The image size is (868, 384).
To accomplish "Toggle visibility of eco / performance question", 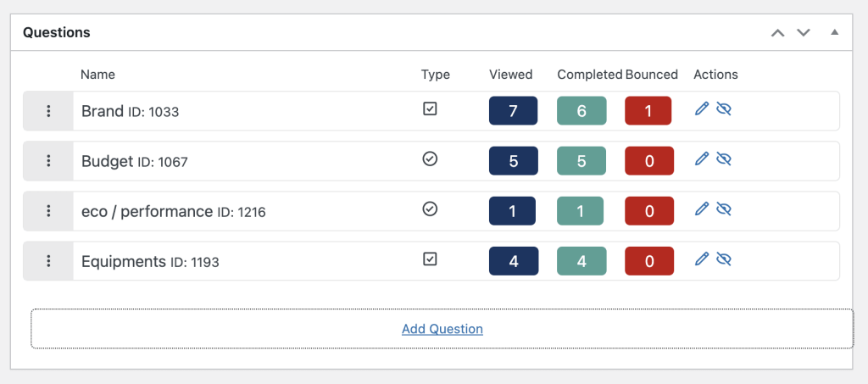I will coord(723,209).
